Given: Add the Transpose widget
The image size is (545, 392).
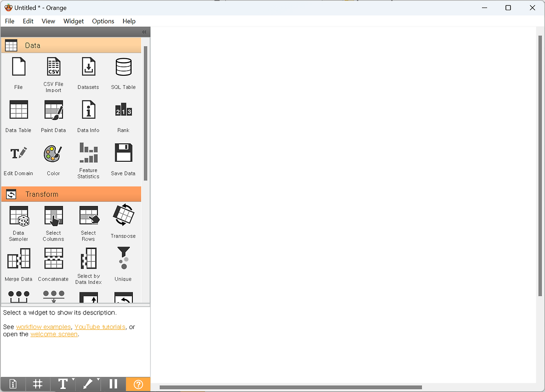Looking at the screenshot, I should pyautogui.click(x=123, y=215).
